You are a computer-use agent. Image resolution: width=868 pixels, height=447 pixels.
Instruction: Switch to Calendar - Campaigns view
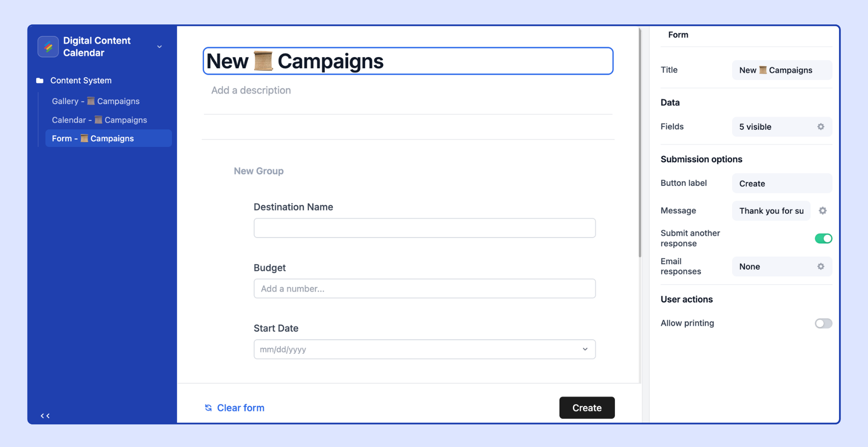click(99, 120)
